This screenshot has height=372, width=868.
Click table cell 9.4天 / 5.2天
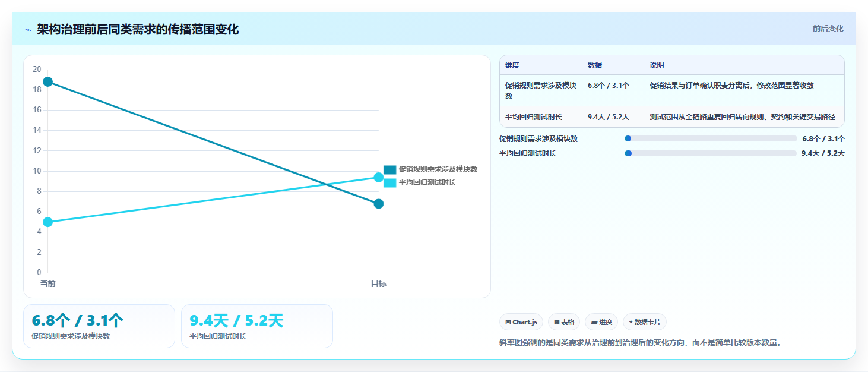(x=609, y=117)
